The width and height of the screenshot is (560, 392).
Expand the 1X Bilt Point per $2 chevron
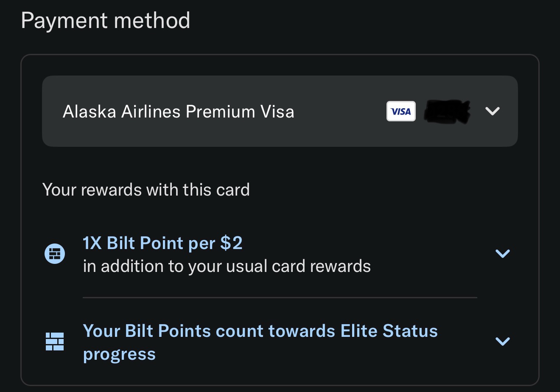pyautogui.click(x=502, y=254)
